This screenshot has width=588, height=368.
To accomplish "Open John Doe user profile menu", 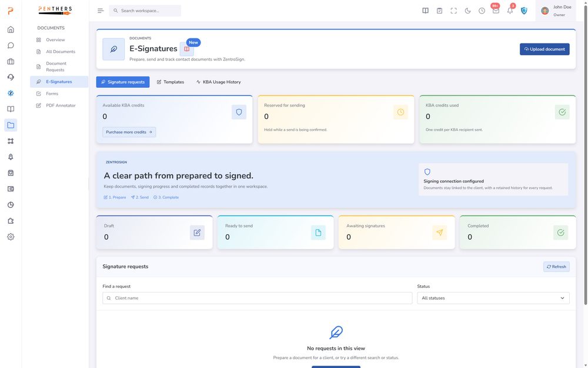I will pyautogui.click(x=556, y=11).
